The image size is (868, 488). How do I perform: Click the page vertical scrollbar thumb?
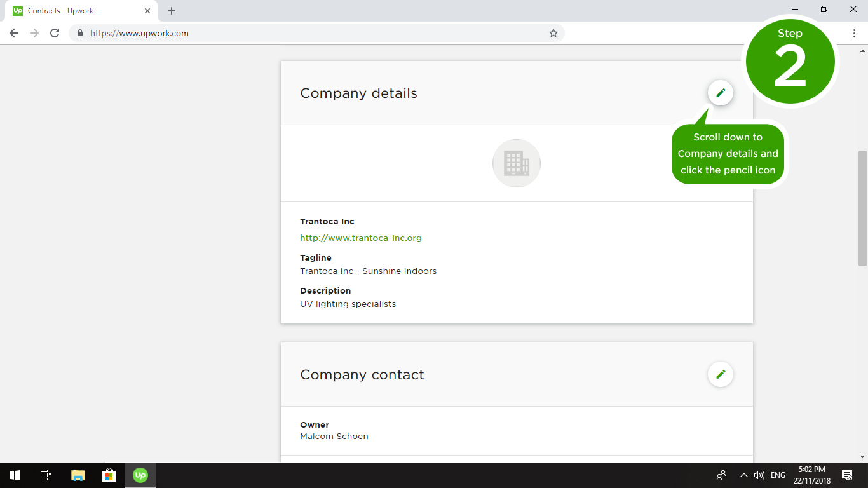click(862, 208)
